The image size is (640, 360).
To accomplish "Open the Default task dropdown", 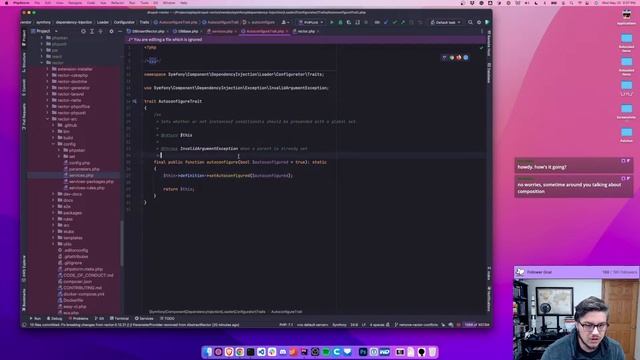I will (445, 22).
